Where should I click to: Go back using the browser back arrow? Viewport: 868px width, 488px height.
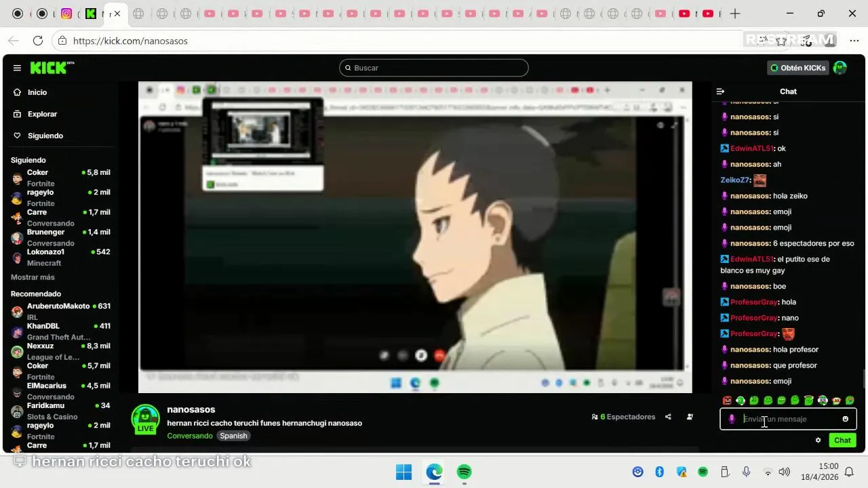[14, 41]
